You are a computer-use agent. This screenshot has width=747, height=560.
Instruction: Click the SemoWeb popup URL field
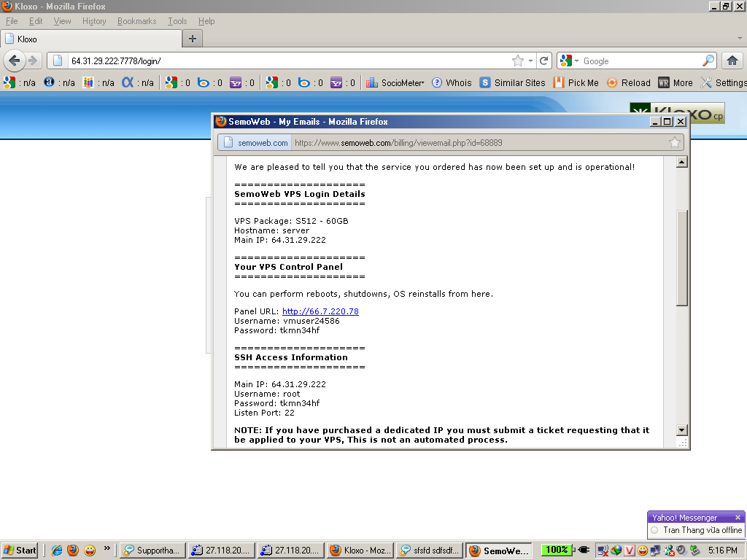pyautogui.click(x=480, y=143)
